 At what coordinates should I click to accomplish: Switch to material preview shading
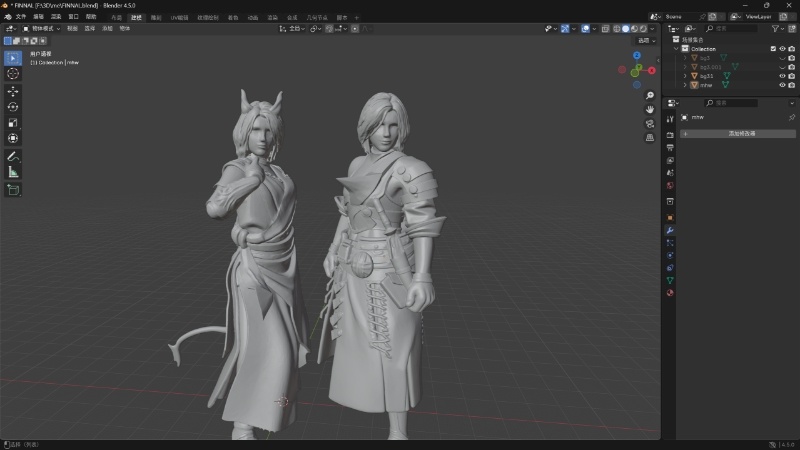(x=634, y=29)
